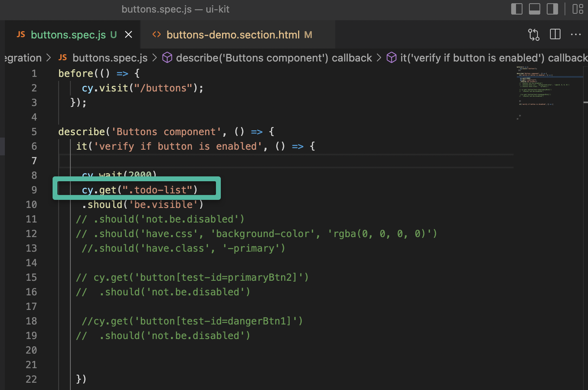Image resolution: width=588 pixels, height=390 pixels.
Task: Click line number 14 in the gutter
Action: [32, 263]
